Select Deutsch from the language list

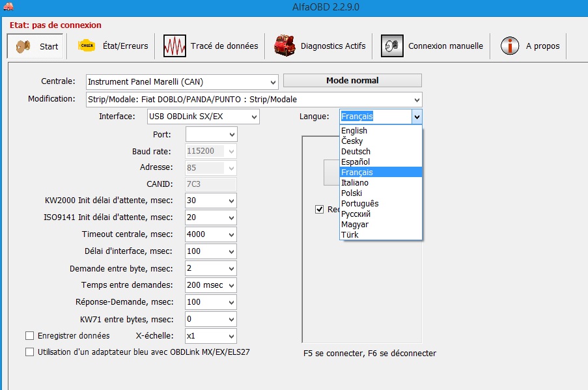356,152
